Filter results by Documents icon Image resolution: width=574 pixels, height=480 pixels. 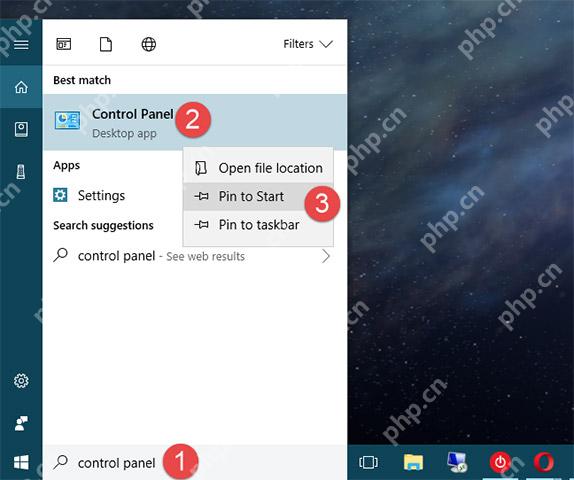pos(106,44)
